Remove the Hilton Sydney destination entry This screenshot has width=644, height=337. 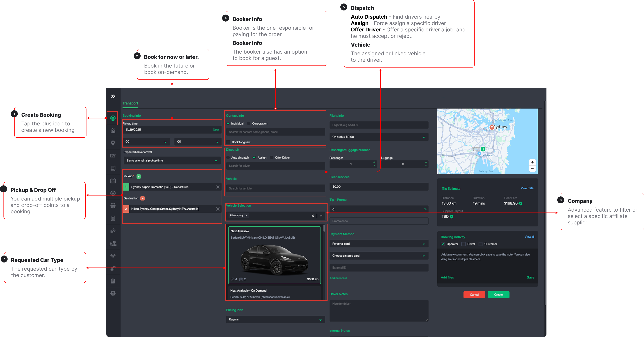tap(218, 209)
